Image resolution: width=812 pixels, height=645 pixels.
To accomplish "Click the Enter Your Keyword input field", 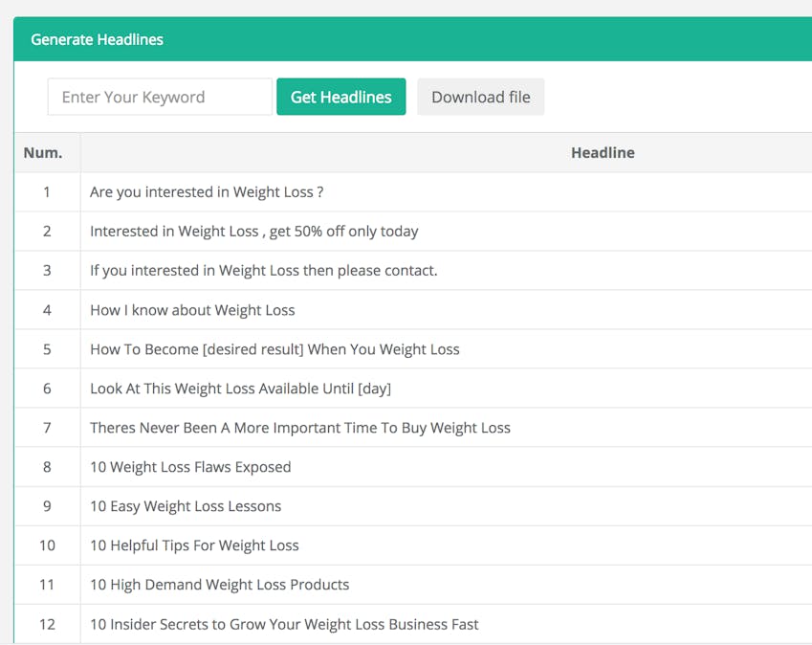I will click(x=160, y=97).
